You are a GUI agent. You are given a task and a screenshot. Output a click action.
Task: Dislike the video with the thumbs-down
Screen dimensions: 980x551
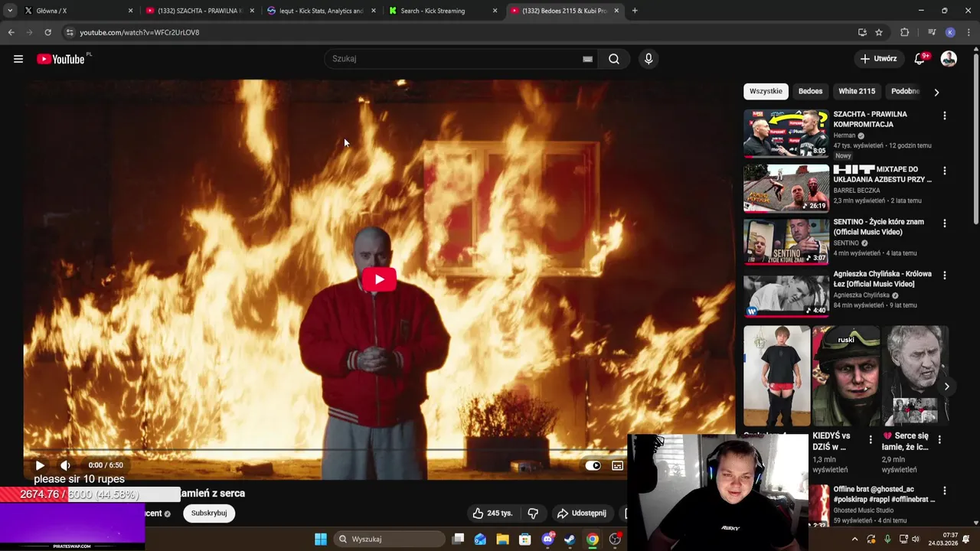[x=533, y=514]
